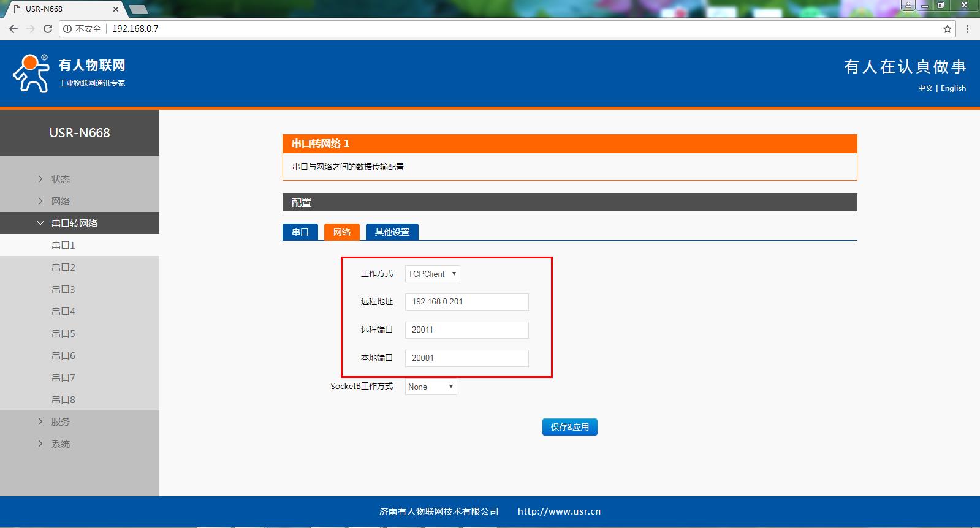Viewport: 980px width, 528px height.
Task: Click the browser back arrow
Action: 13,29
